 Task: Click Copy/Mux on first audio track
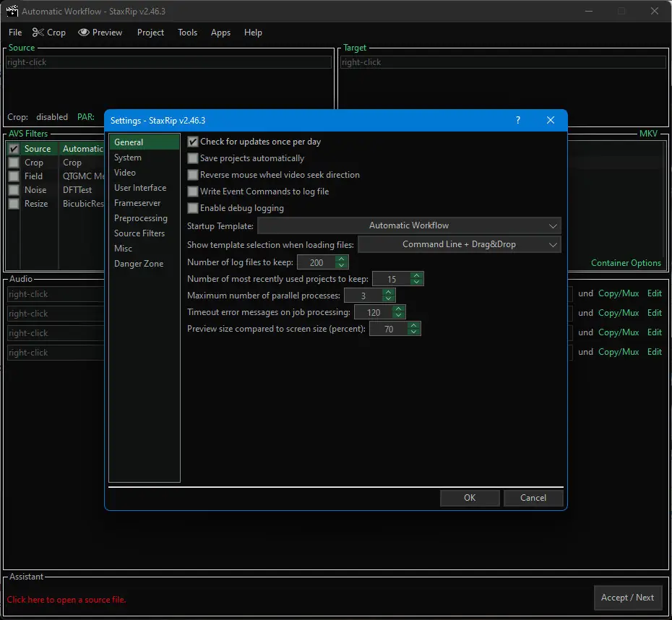click(619, 293)
